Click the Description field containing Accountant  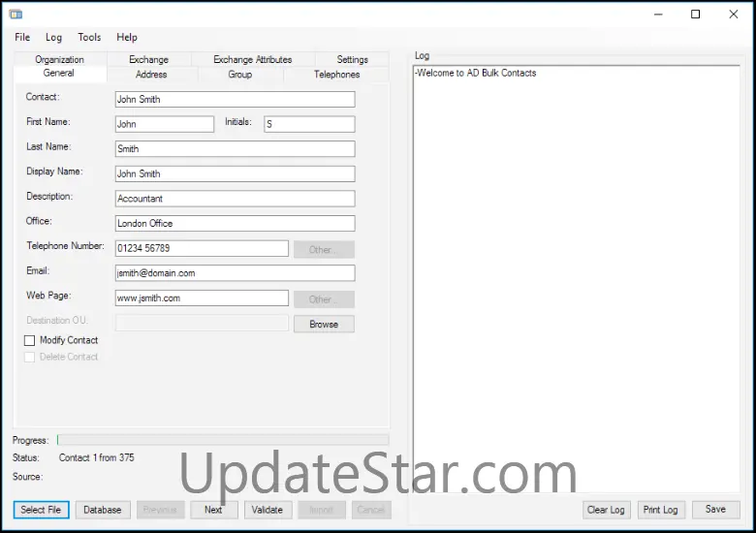click(236, 199)
